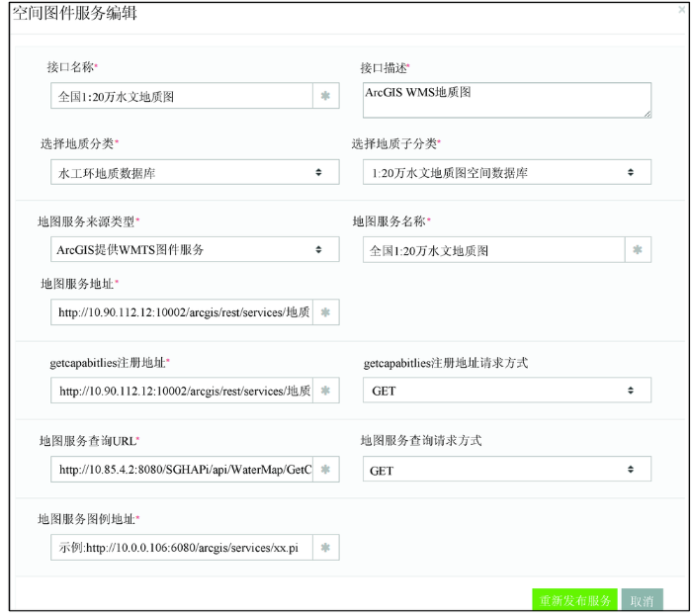Click asterisk icon beside 接口名称 field
Screen dimensions: 692x616
coord(325,96)
